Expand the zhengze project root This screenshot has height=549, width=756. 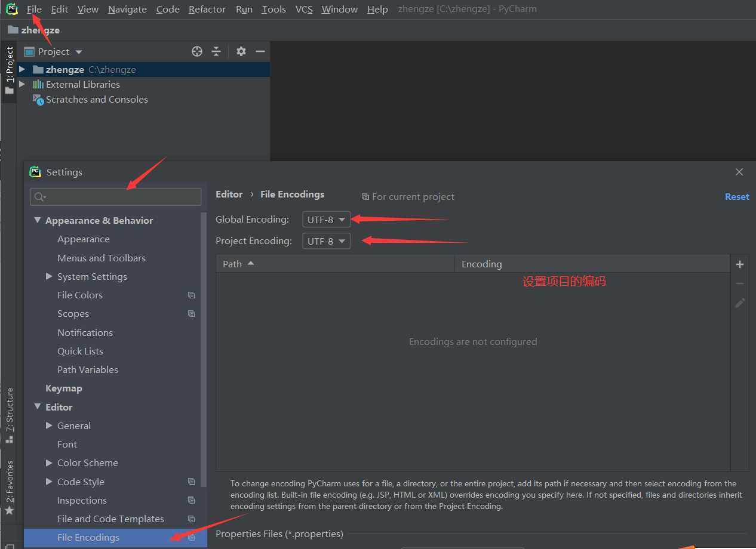click(x=22, y=69)
